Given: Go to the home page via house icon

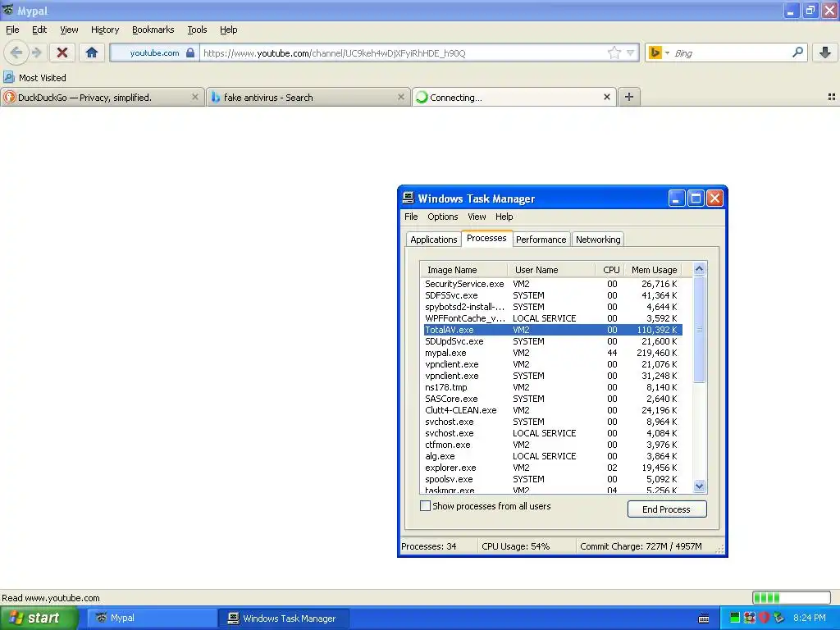Looking at the screenshot, I should pyautogui.click(x=92, y=52).
